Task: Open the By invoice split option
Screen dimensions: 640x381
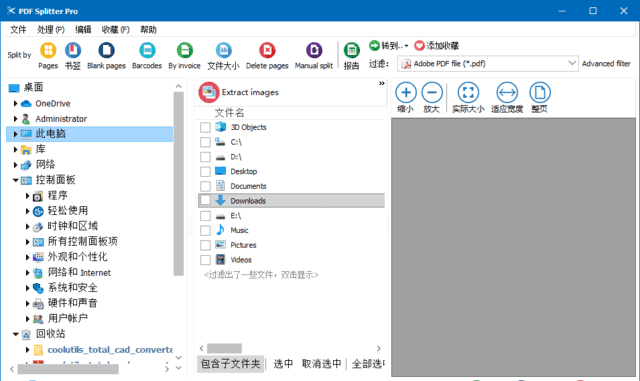Action: click(184, 51)
